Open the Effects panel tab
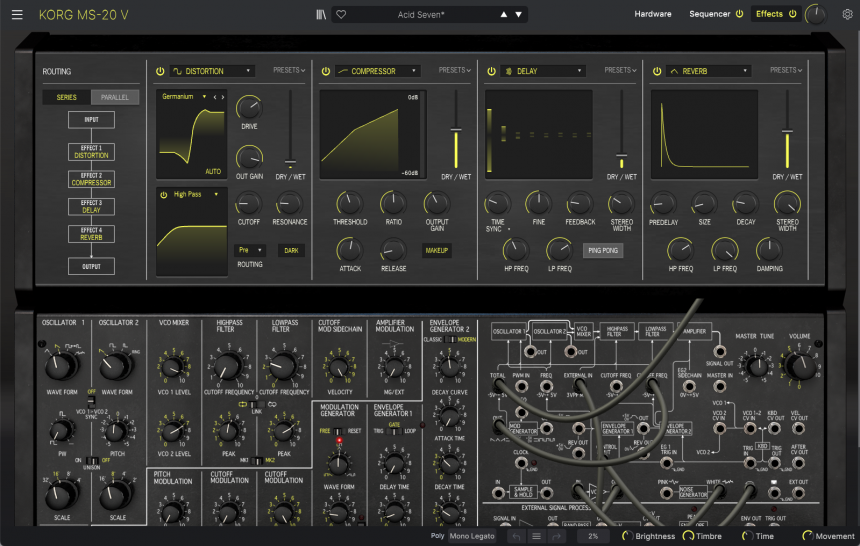This screenshot has width=860, height=546. (769, 14)
